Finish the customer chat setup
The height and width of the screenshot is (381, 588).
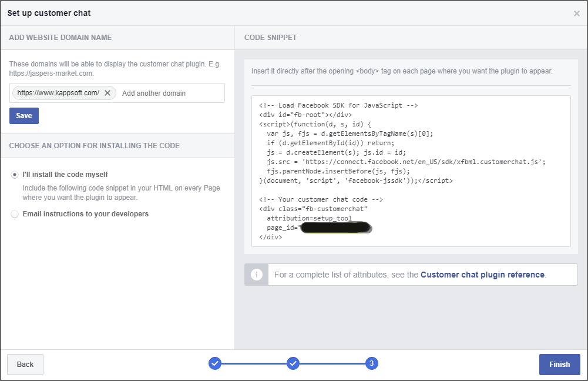[x=559, y=364]
